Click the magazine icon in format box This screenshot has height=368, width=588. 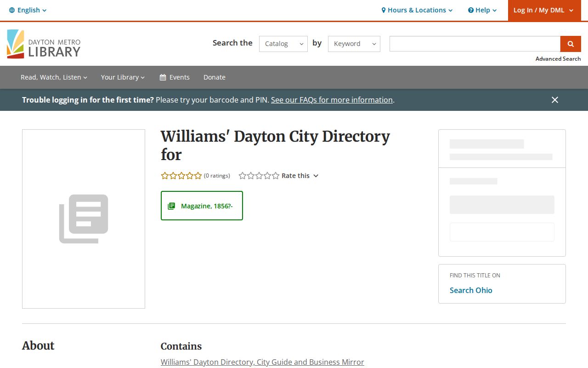tap(171, 206)
